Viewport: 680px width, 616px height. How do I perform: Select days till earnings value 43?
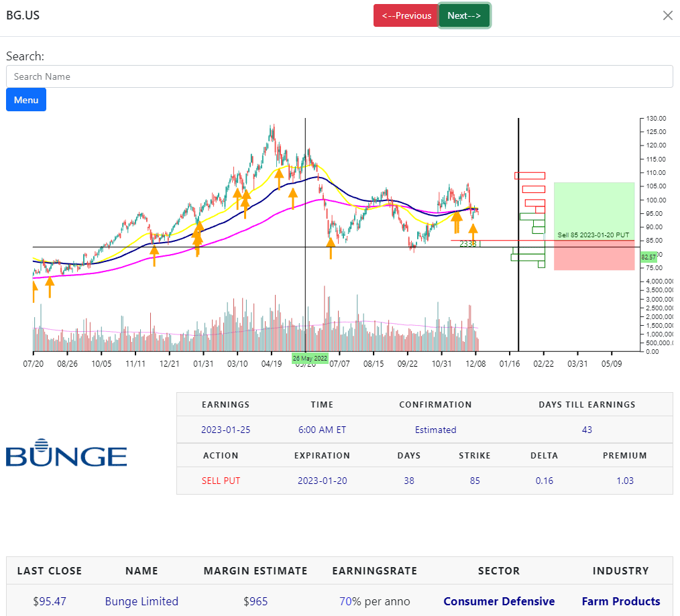pos(587,430)
